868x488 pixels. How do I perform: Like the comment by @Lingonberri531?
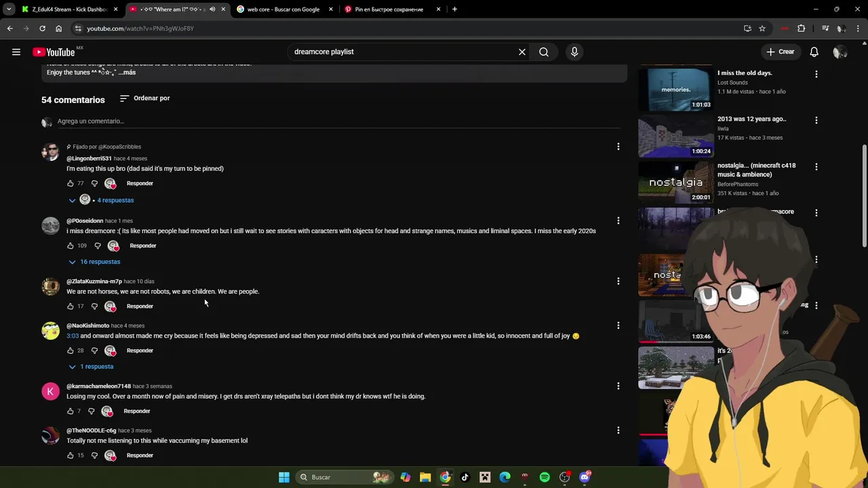tap(71, 184)
